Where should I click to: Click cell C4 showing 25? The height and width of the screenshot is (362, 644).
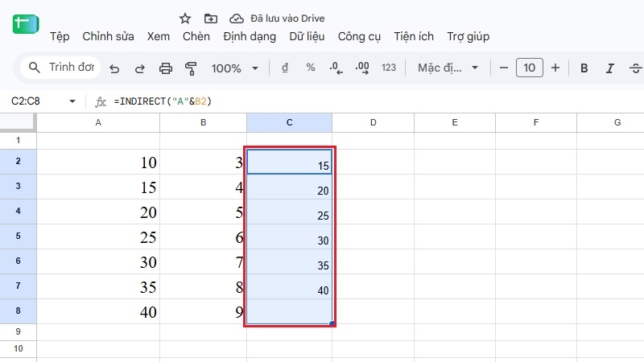(x=290, y=212)
